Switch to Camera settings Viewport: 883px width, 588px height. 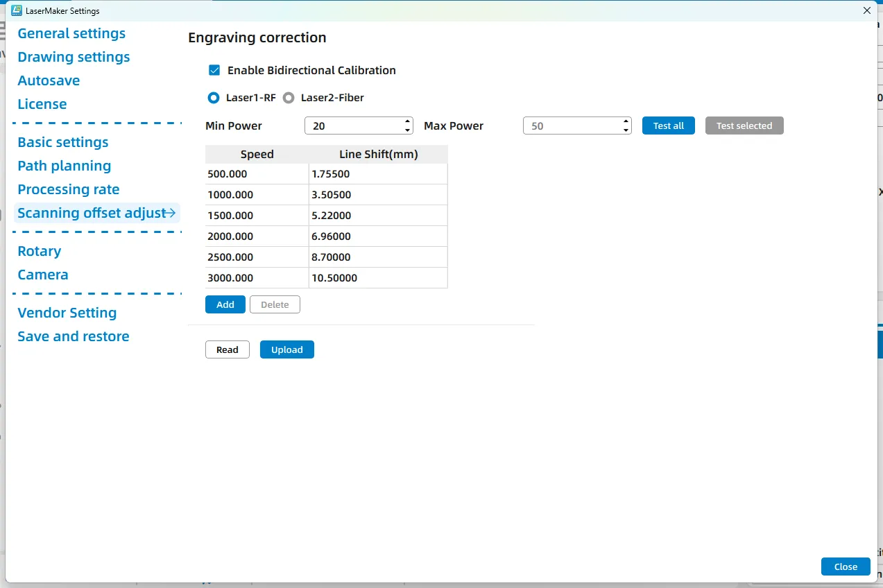43,275
